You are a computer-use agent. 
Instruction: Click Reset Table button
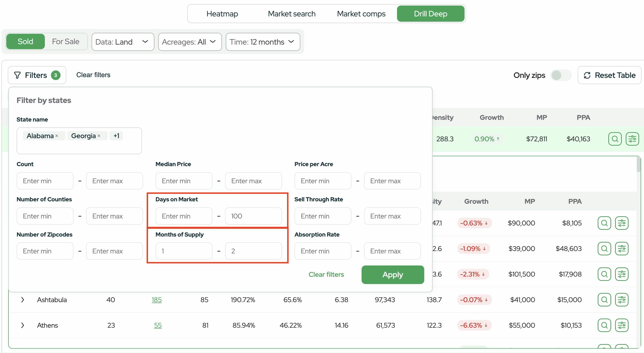pyautogui.click(x=609, y=75)
